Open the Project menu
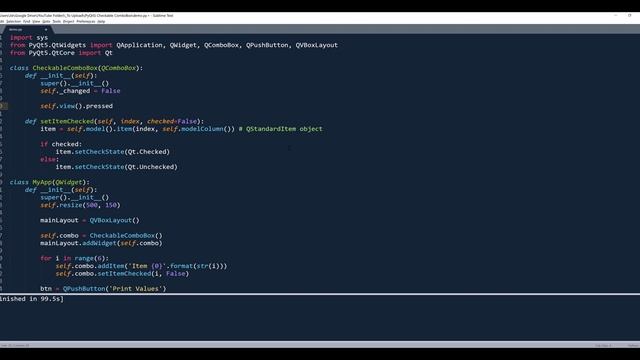Screen dimensions: 640x360 69,21
